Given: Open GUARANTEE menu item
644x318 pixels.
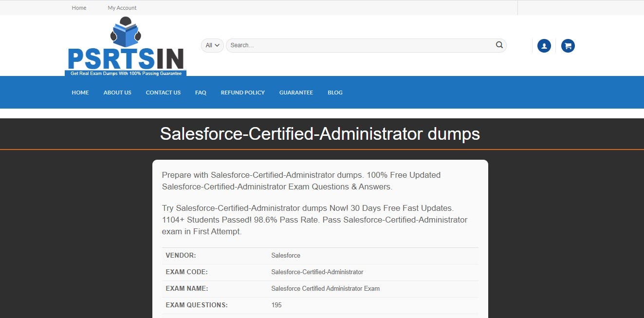Looking at the screenshot, I should [296, 93].
